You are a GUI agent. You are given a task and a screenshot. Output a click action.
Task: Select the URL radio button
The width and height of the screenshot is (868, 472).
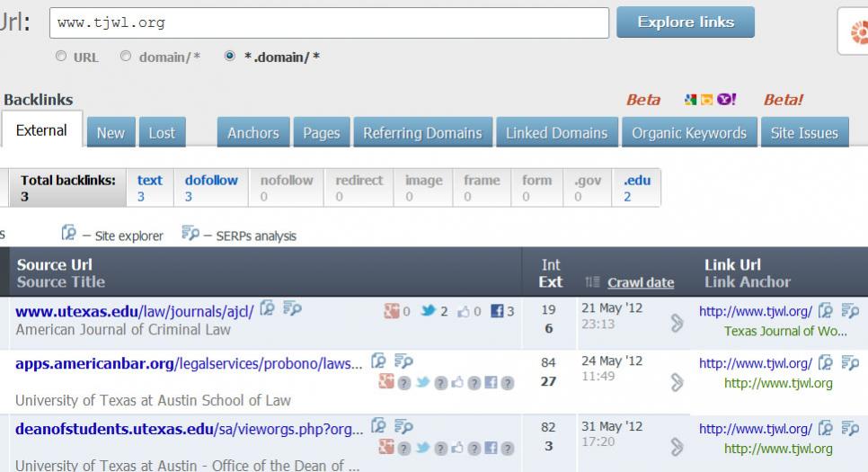(61, 57)
